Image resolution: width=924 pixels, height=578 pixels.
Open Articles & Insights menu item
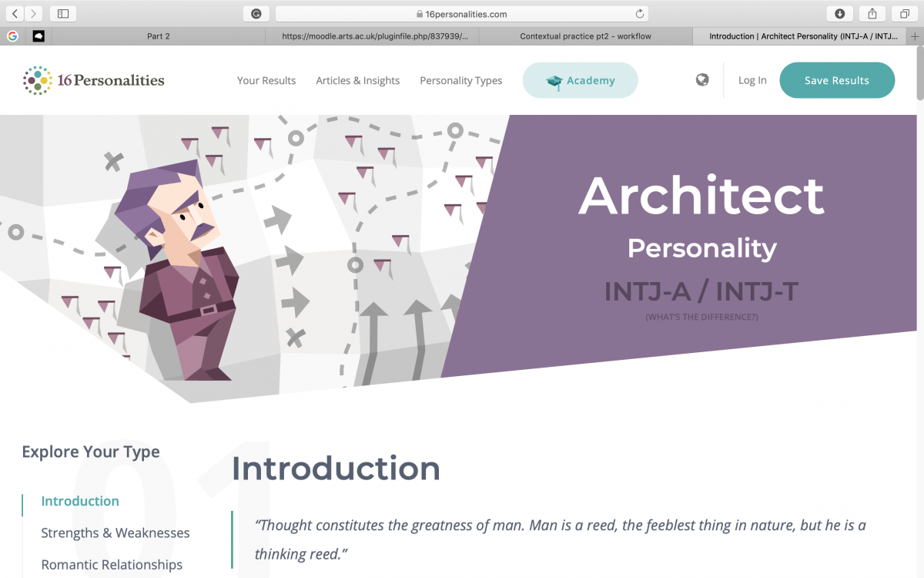pos(357,80)
